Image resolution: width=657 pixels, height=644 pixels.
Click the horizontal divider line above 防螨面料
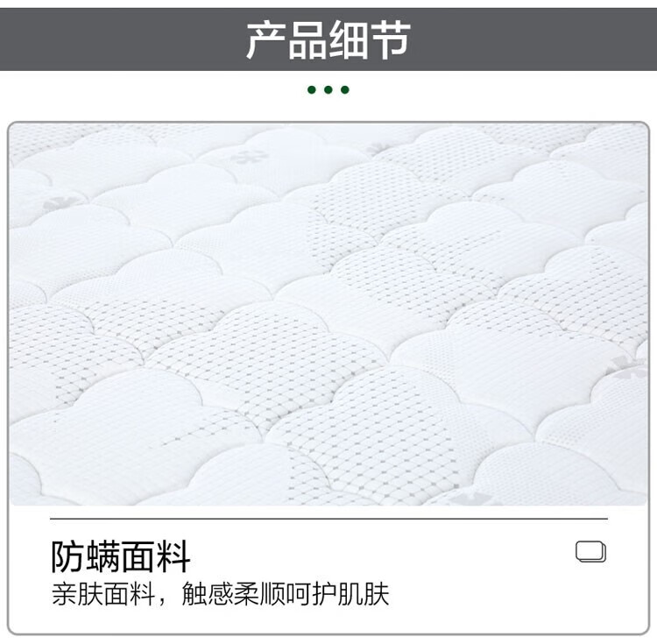(x=328, y=519)
